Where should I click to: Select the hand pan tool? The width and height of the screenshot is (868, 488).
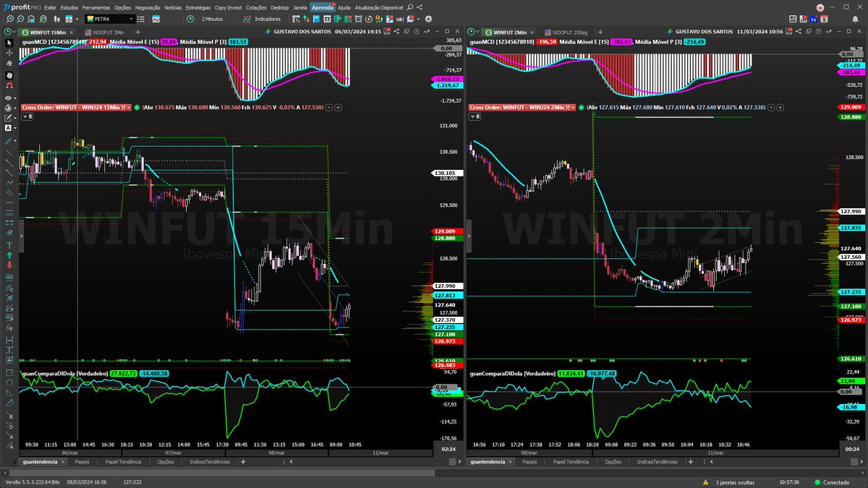9,74
